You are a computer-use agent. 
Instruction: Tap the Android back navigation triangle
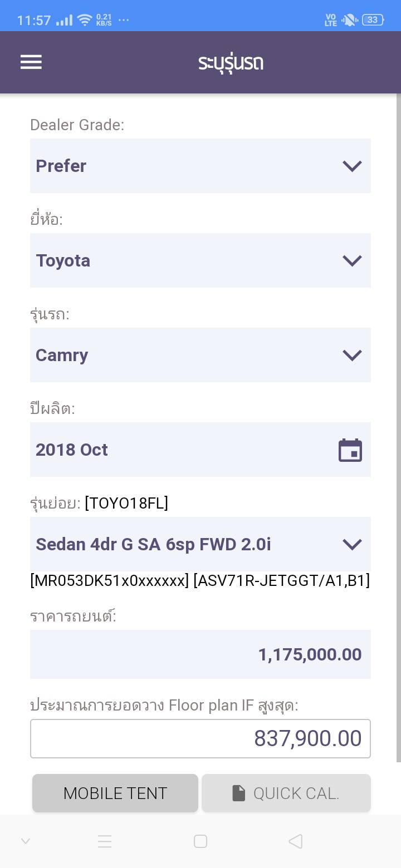point(296,841)
